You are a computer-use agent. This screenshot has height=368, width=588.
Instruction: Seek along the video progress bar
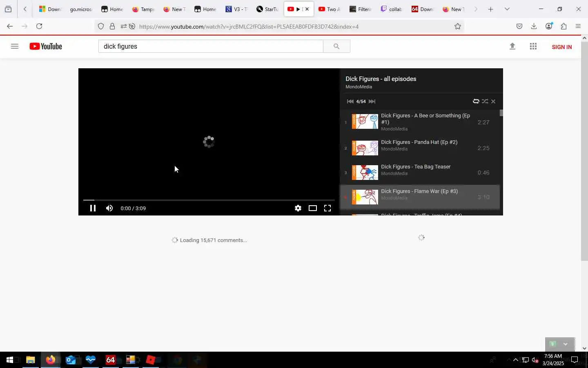pyautogui.click(x=209, y=200)
